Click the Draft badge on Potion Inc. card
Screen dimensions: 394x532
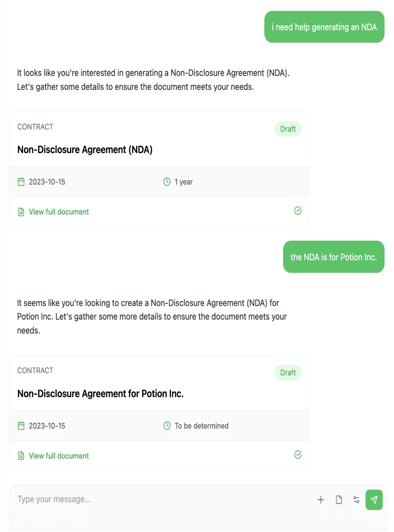coord(288,373)
